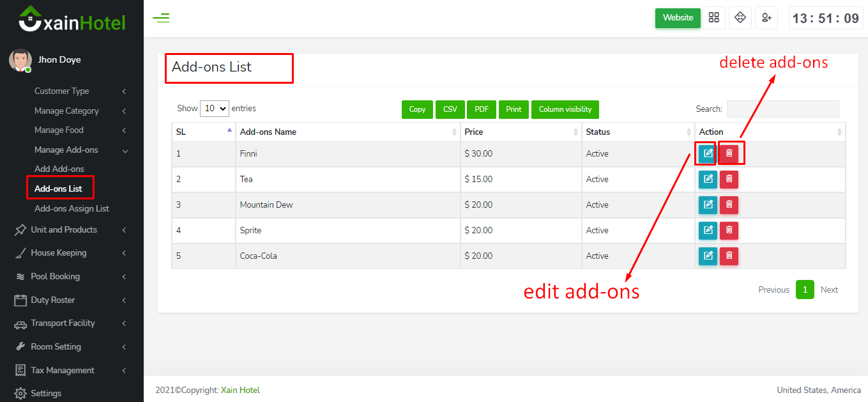The height and width of the screenshot is (402, 868).
Task: Open the Show entries count dropdown
Action: tap(214, 109)
